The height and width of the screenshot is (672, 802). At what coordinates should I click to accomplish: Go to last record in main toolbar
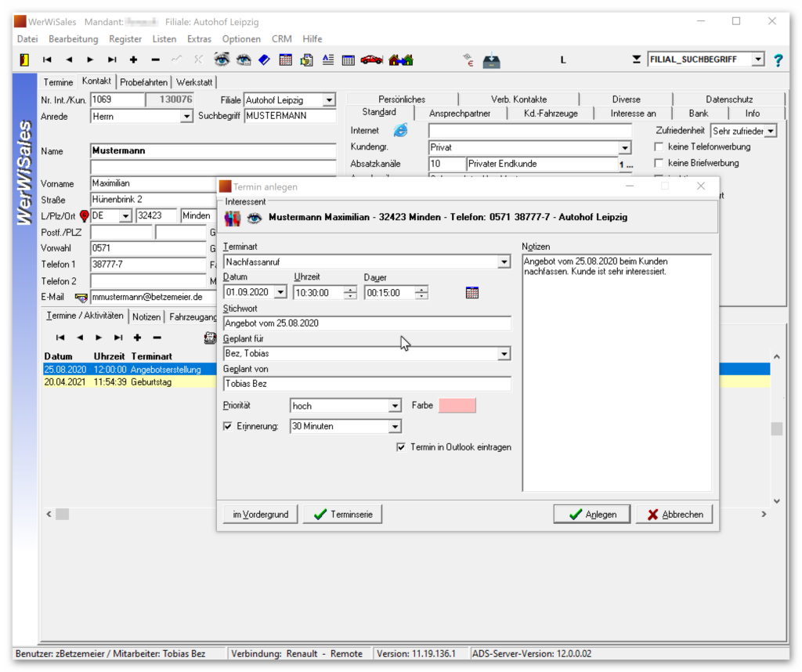point(112,60)
